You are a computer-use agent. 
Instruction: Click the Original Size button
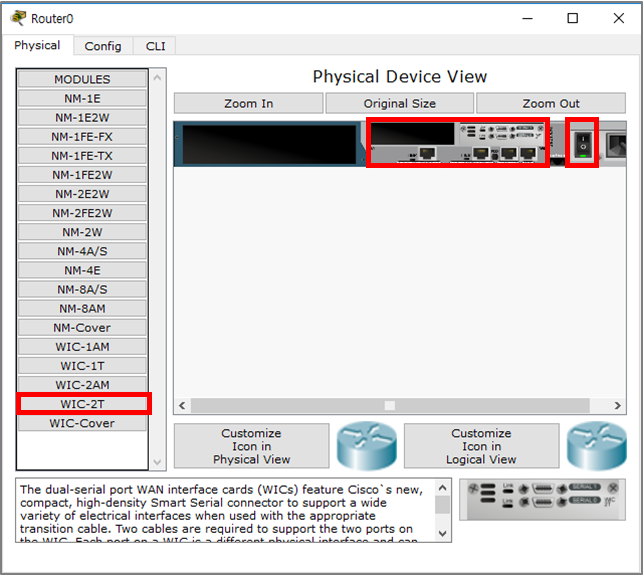(x=400, y=103)
